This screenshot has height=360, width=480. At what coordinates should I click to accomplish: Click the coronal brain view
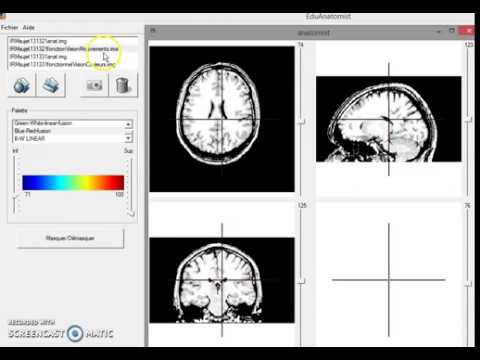click(x=222, y=280)
